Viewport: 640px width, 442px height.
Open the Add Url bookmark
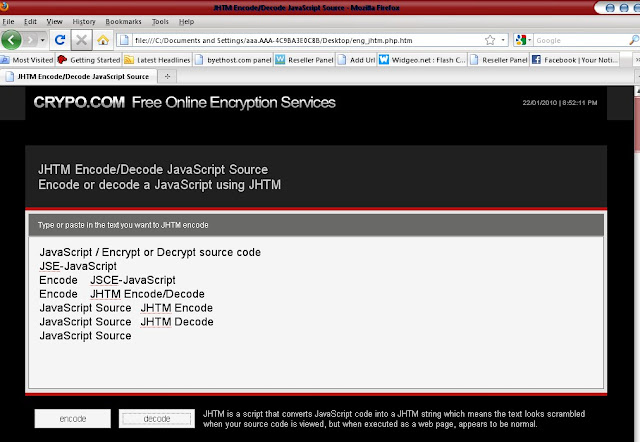[356, 60]
